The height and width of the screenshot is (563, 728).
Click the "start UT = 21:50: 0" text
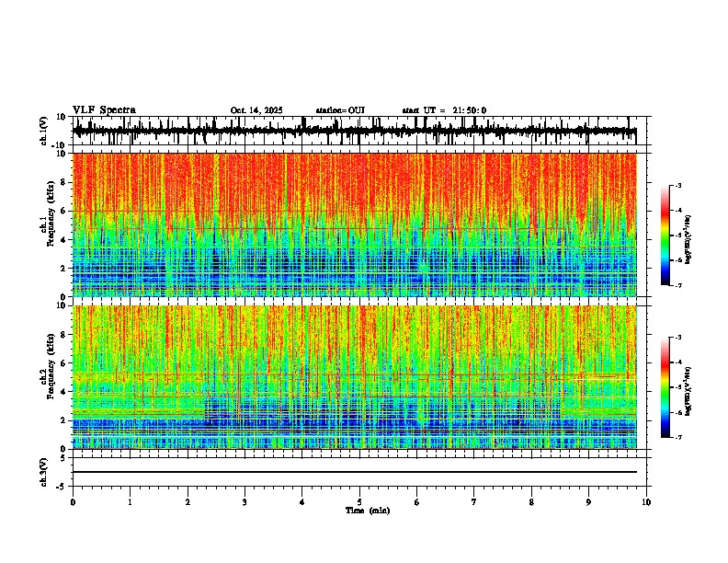click(444, 110)
